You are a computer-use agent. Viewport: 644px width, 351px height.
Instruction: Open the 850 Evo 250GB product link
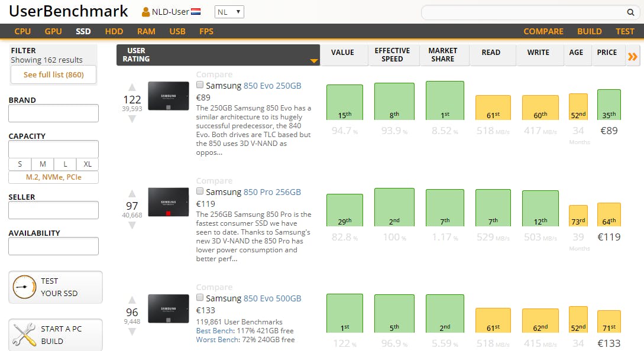272,86
